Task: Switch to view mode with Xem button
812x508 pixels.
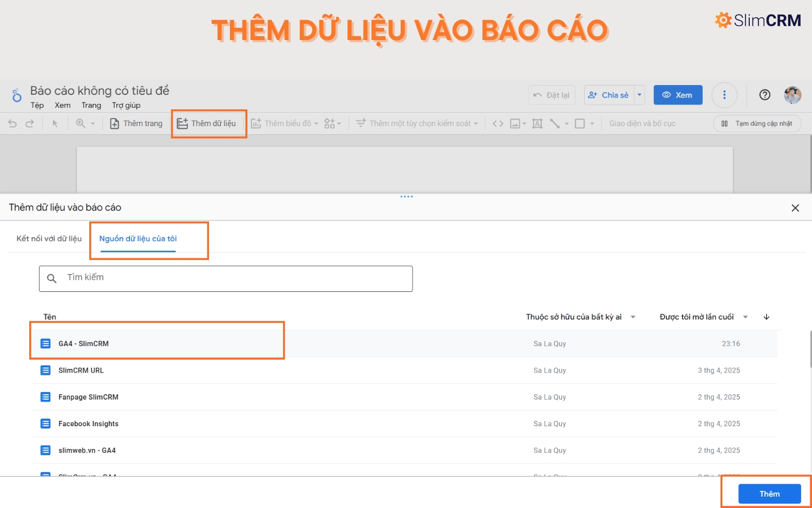Action: 678,95
